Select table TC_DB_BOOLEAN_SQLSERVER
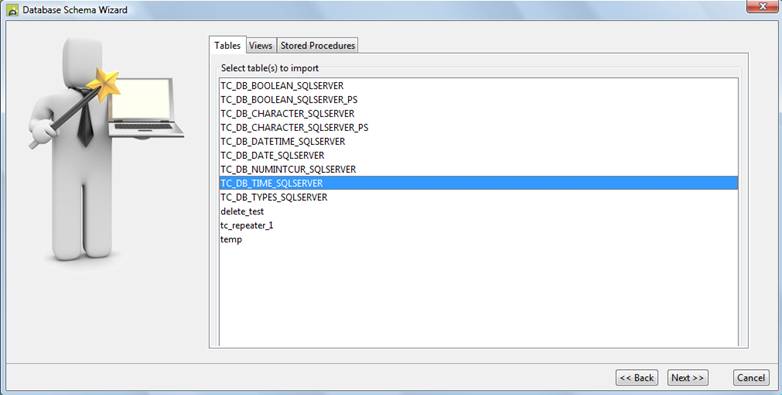This screenshot has height=395, width=782. [479, 86]
